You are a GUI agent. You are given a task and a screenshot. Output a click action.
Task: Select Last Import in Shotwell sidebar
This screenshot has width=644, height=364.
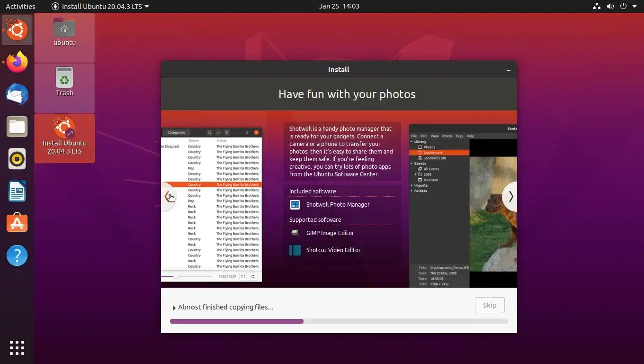[439, 153]
